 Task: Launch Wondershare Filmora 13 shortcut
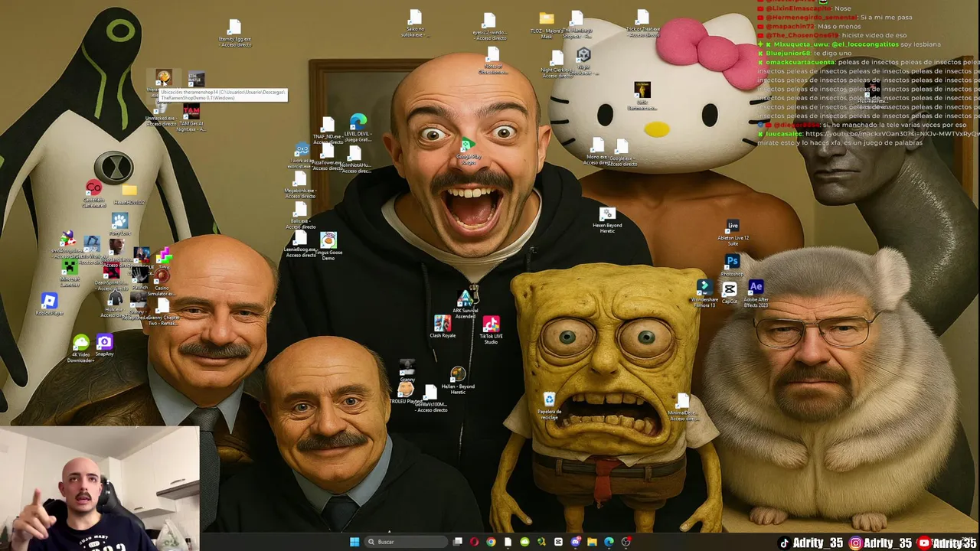[704, 293]
